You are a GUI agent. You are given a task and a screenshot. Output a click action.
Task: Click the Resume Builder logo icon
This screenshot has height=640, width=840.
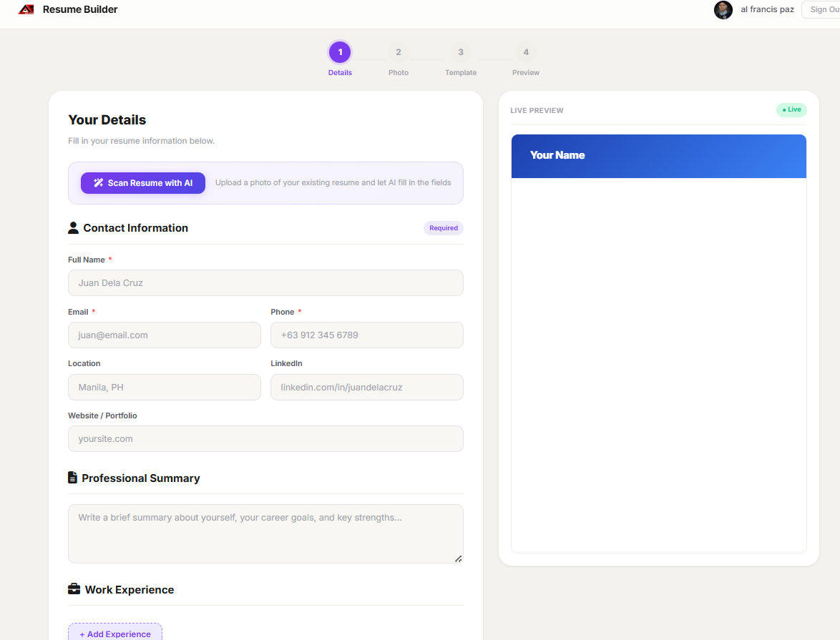26,9
